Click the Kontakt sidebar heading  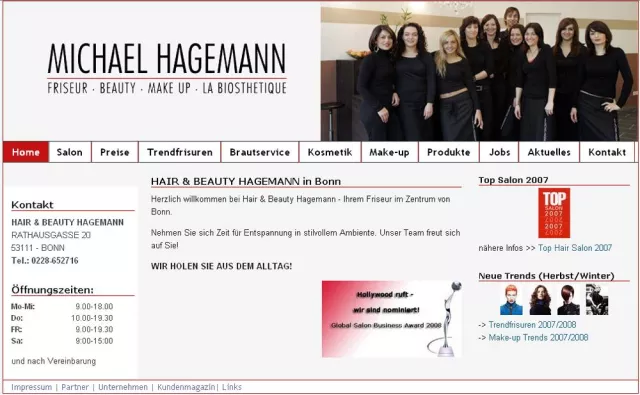coord(32,205)
